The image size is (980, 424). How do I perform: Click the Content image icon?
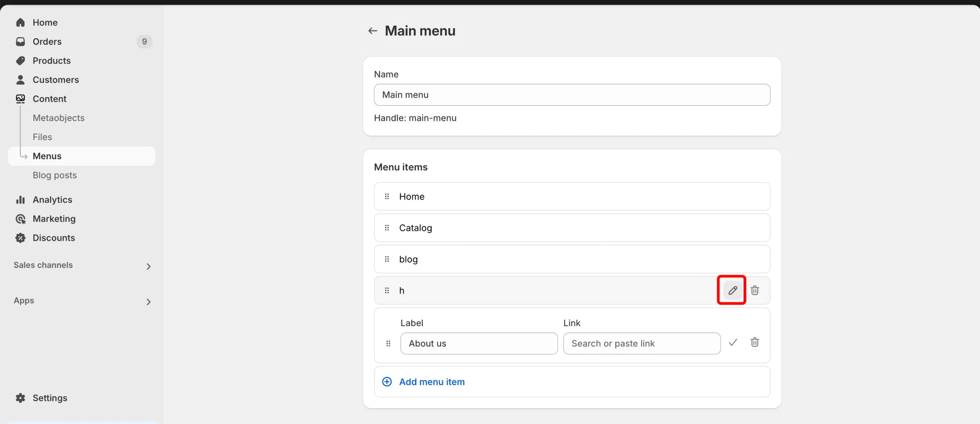21,99
